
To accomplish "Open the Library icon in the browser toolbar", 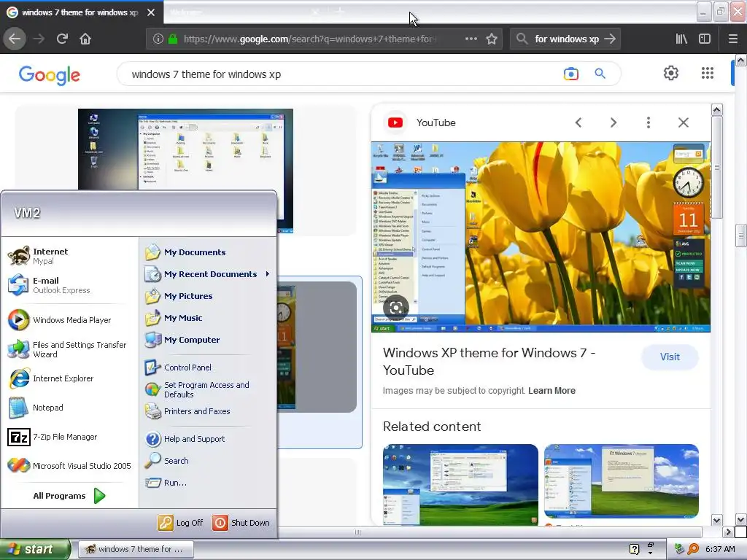I will point(681,39).
